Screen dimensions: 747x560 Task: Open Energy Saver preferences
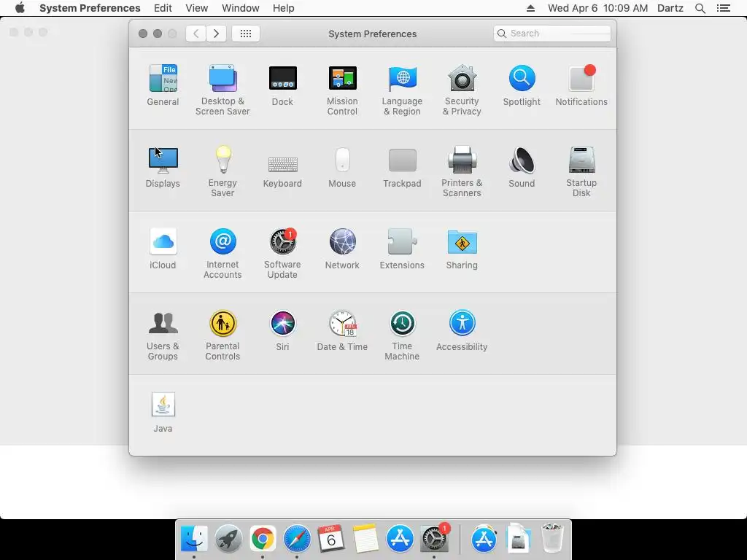click(222, 172)
